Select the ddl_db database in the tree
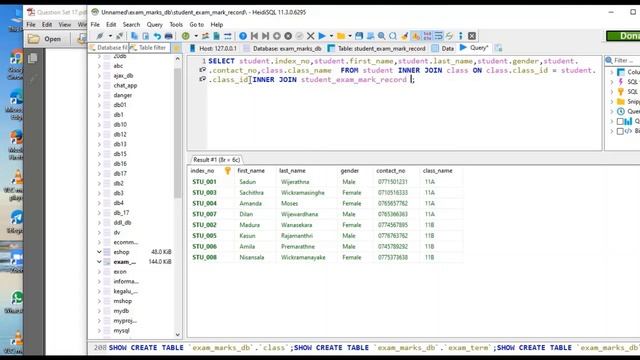 (122, 222)
